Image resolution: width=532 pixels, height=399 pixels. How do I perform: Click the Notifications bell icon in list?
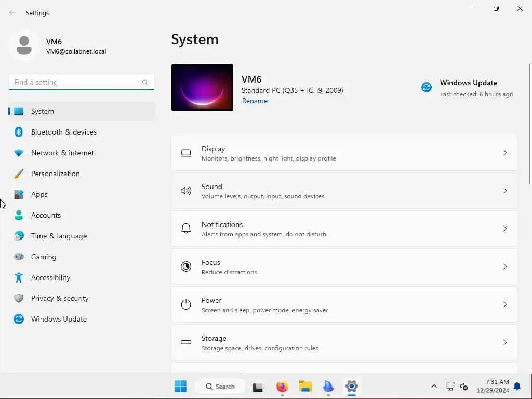tap(186, 229)
